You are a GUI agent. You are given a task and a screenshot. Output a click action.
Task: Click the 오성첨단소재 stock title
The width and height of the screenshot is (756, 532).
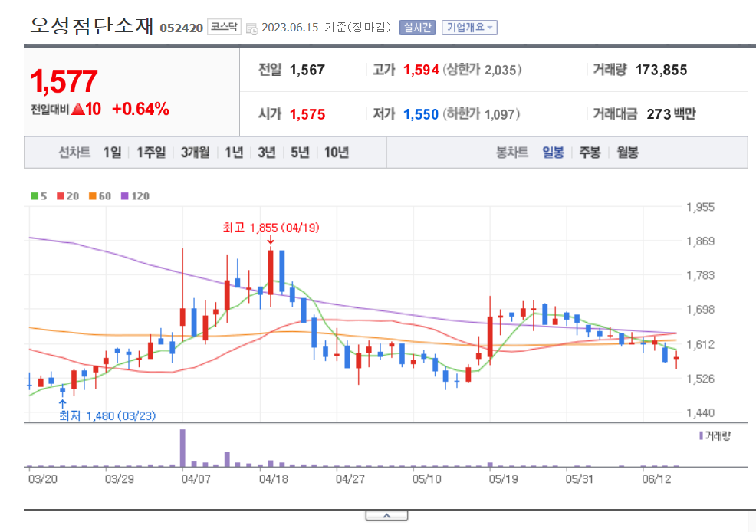91,25
